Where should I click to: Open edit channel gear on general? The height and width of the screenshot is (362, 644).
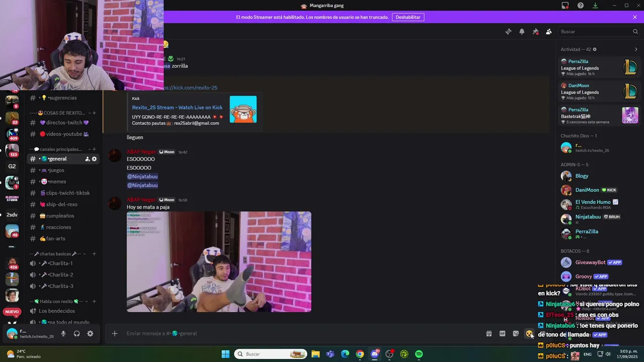pos(94,159)
